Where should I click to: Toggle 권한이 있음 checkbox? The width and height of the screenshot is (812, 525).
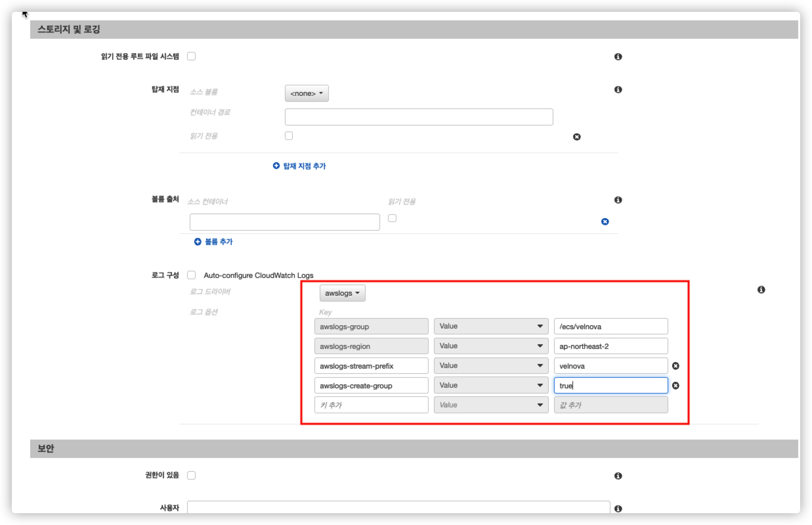point(191,475)
